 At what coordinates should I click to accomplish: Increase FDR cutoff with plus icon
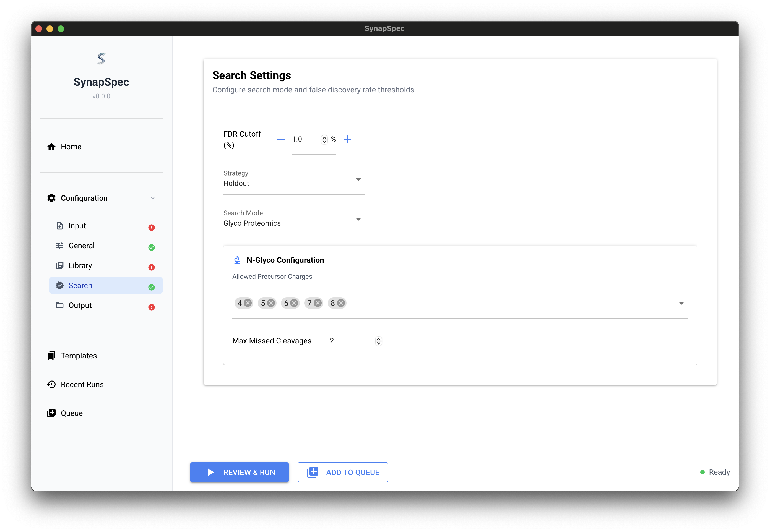point(347,139)
